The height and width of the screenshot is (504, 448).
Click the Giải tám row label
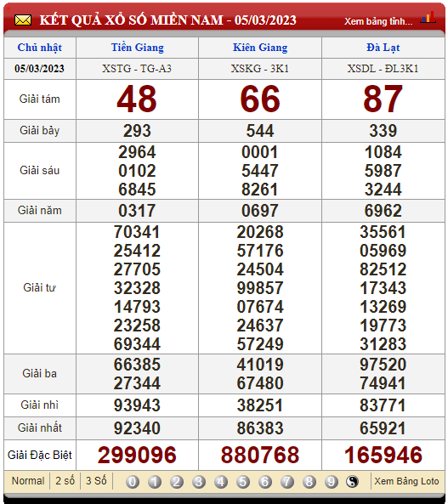click(40, 99)
